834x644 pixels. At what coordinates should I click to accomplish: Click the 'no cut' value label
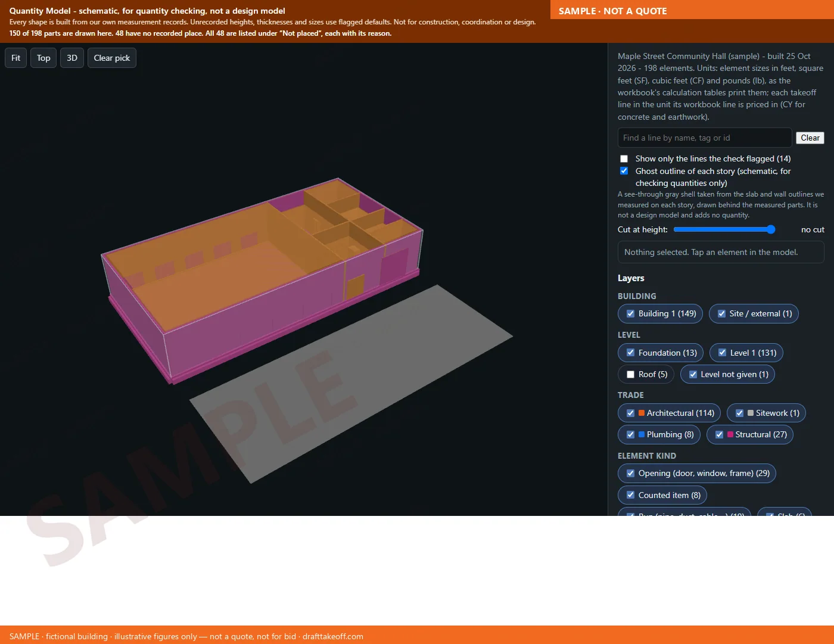(x=813, y=229)
